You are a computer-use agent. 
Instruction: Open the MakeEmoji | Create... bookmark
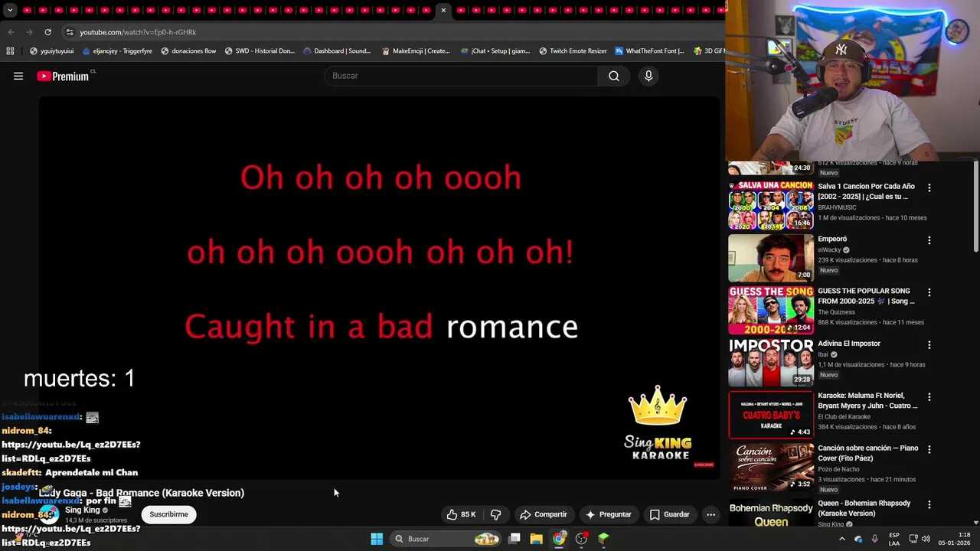pos(416,51)
